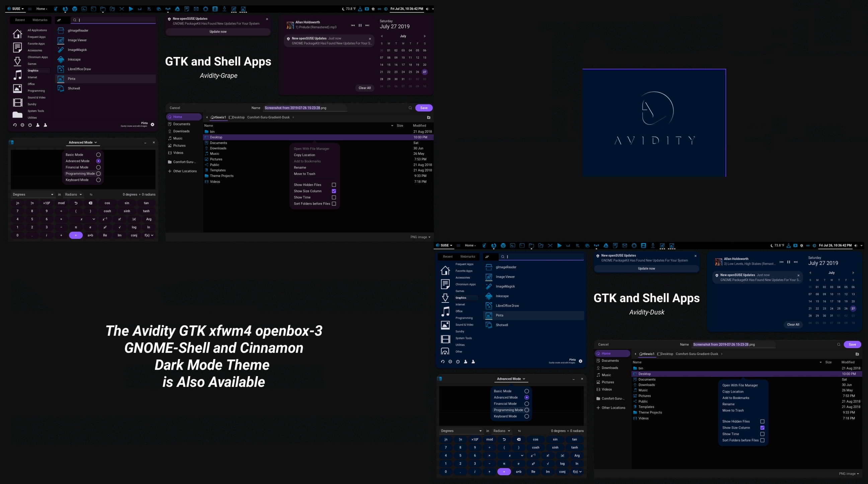This screenshot has height=484, width=868.
Task: Click the power icon at the Grape menu bottom
Action: (x=30, y=125)
